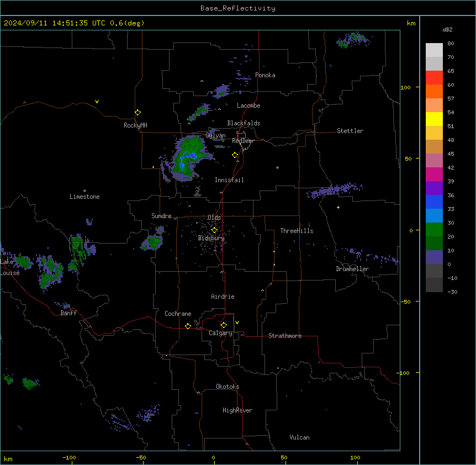Click the purple echo band northwest of Drumheller

[334, 190]
